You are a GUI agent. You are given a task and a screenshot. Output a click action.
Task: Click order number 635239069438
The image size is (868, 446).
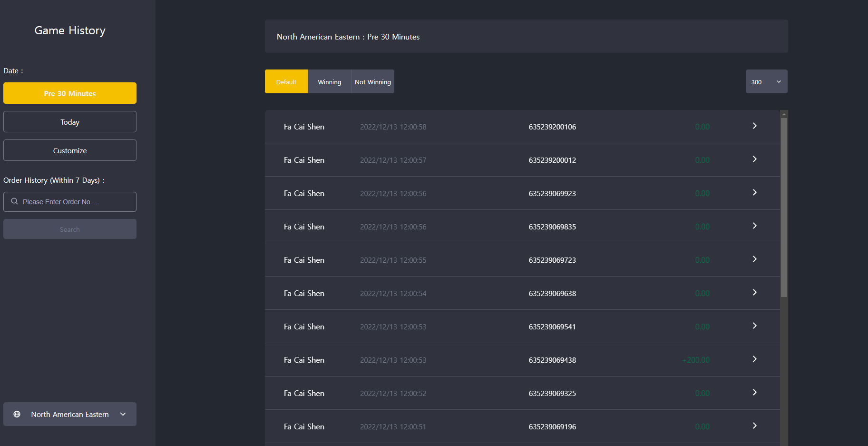(552, 360)
